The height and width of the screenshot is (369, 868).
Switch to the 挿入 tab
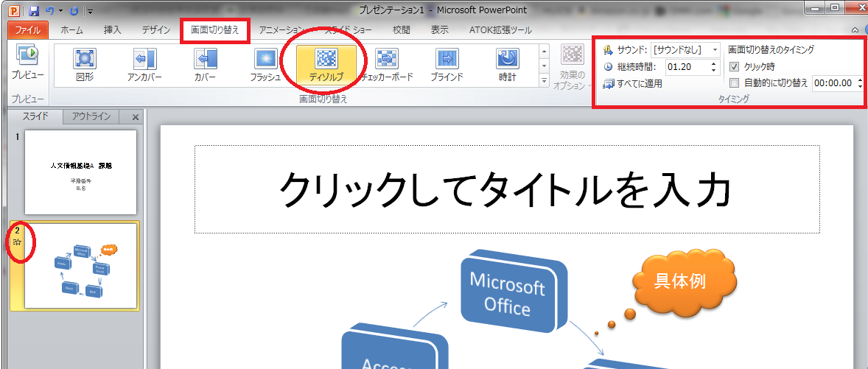coord(113,30)
